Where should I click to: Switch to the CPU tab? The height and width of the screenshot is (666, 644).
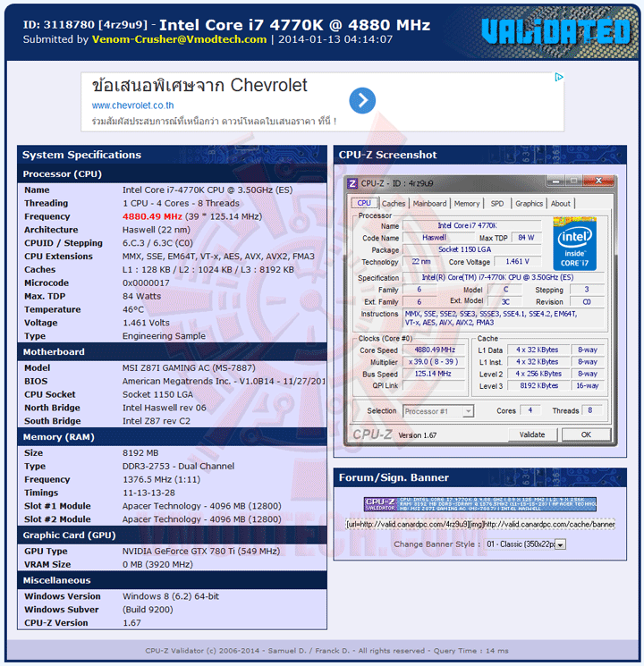point(364,204)
